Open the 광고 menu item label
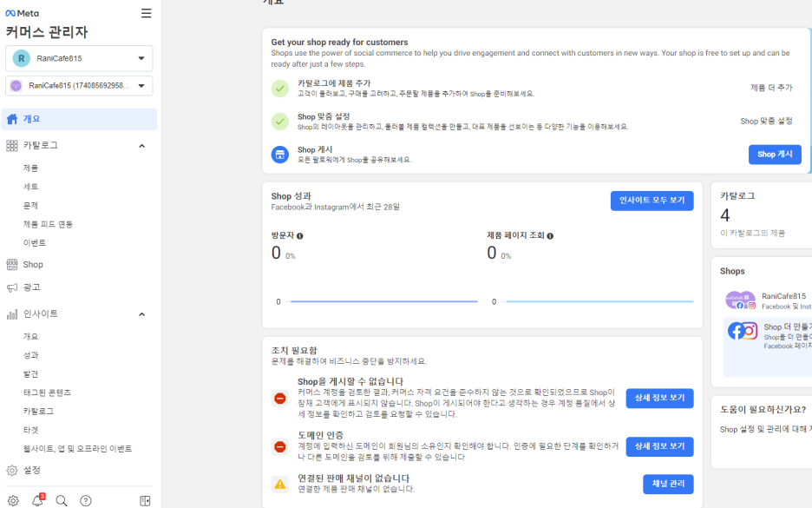Viewport: 812px width, 508px height. coord(31,287)
